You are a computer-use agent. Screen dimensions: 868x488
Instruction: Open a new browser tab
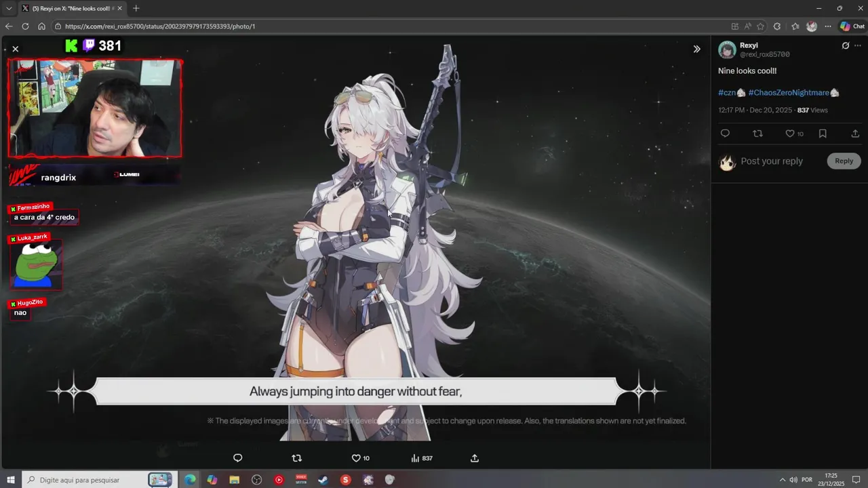pos(136,8)
